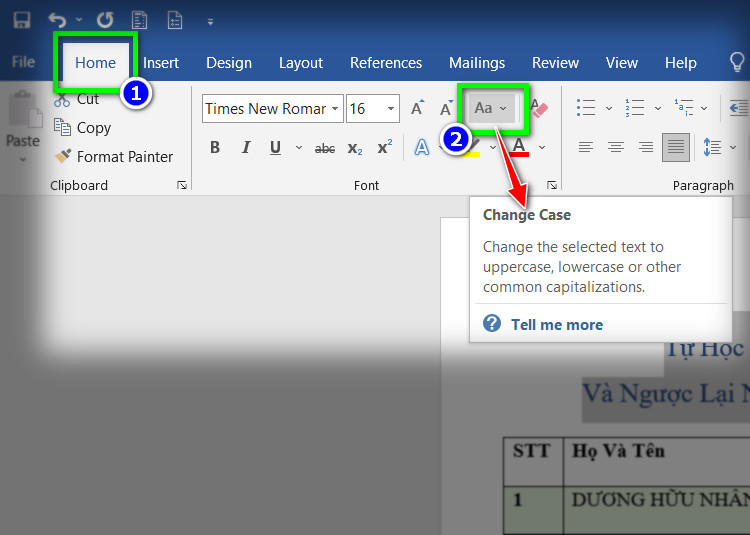Click the blue help question mark icon
The image size is (750, 535).
(x=492, y=324)
